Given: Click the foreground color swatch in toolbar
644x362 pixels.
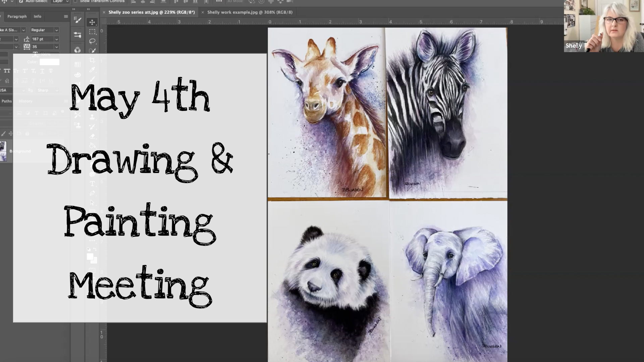Looking at the screenshot, I should (x=90, y=256).
